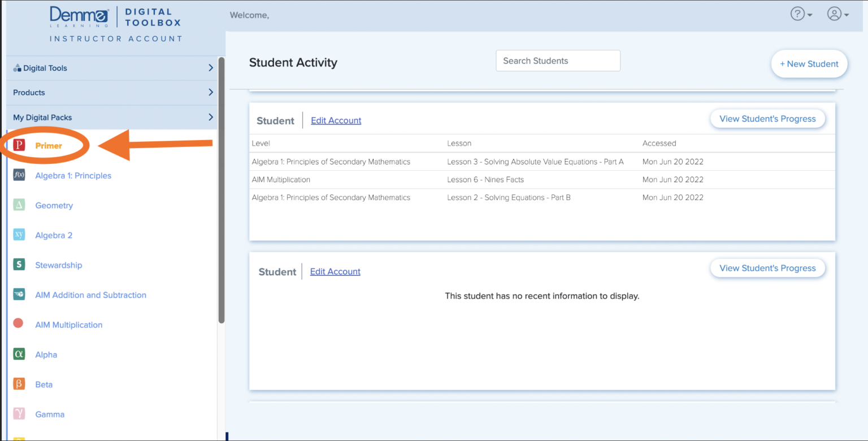868x441 pixels.
Task: Click the + New Student button
Action: point(809,63)
